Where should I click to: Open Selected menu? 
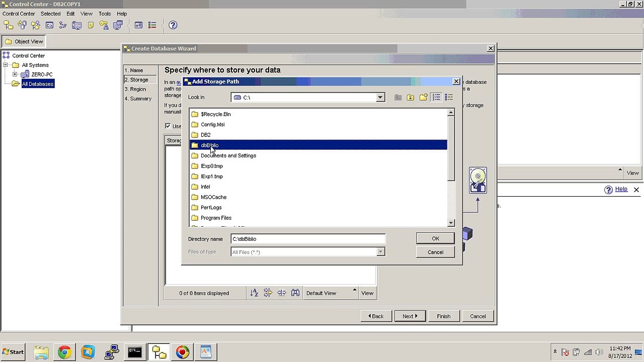tap(50, 14)
